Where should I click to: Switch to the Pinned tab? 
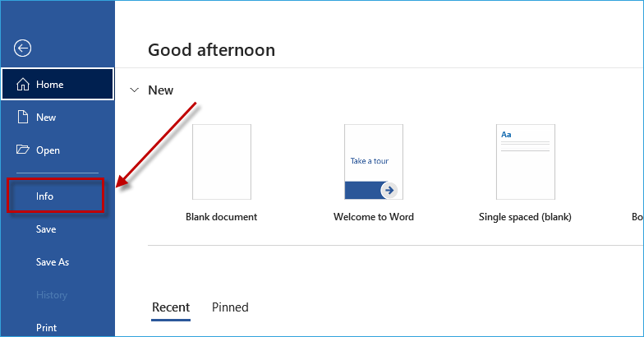[230, 307]
